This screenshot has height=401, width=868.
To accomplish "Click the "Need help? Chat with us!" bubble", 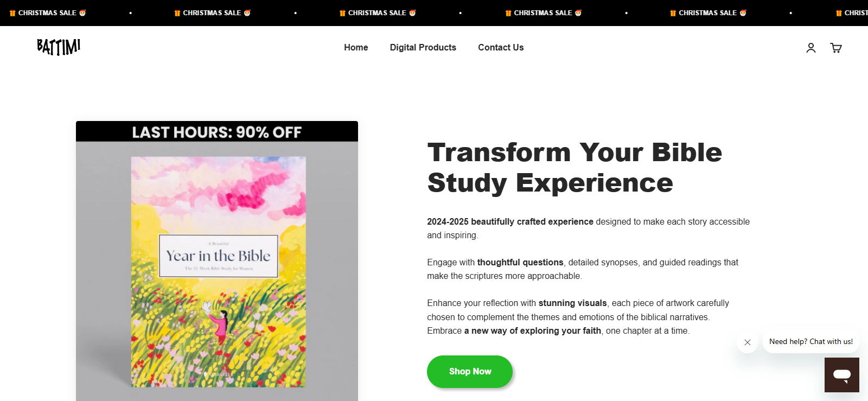I will pos(810,342).
